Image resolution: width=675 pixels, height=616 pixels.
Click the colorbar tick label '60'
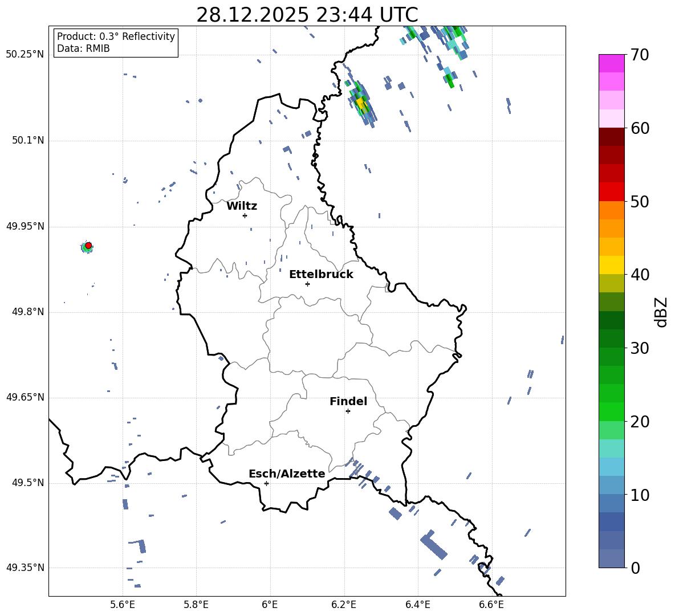(x=640, y=128)
